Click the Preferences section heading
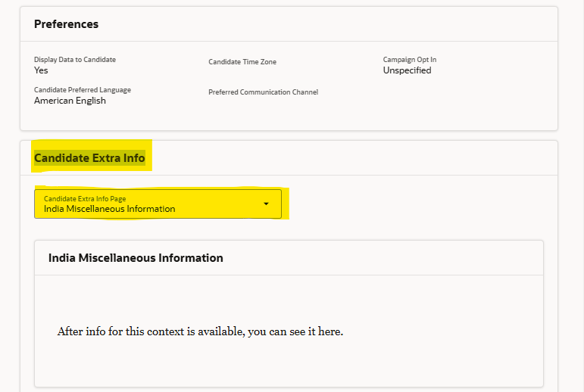The width and height of the screenshot is (584, 392). 67,24
